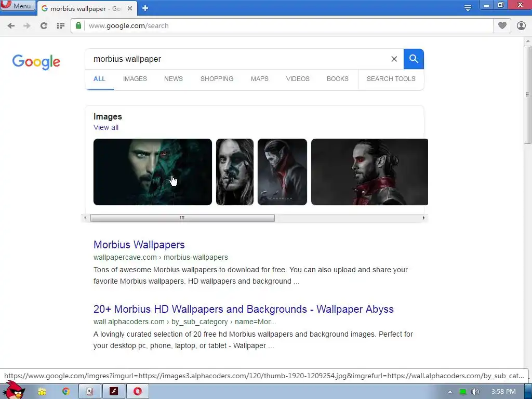Click the horizontal image scrollbar thumb
Screen dimensions: 532x399
pyautogui.click(x=182, y=218)
